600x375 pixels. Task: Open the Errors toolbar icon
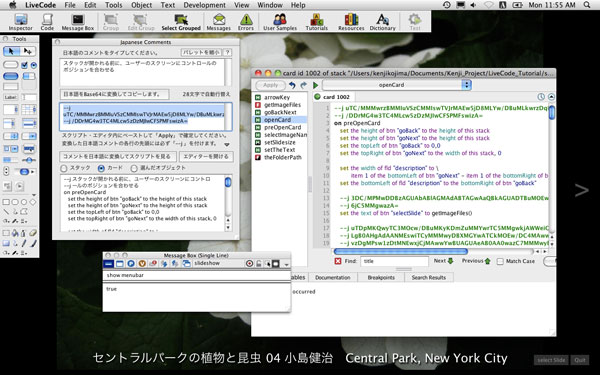click(x=246, y=22)
